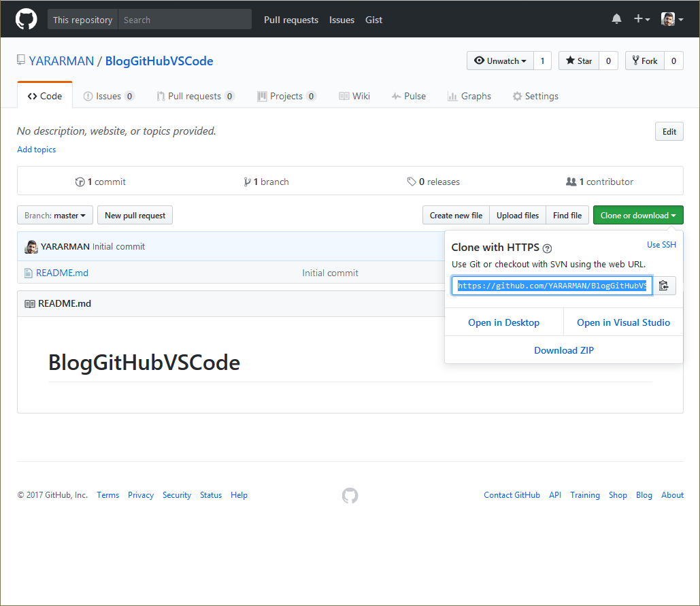Click Download ZIP
The image size is (700, 606).
(564, 350)
